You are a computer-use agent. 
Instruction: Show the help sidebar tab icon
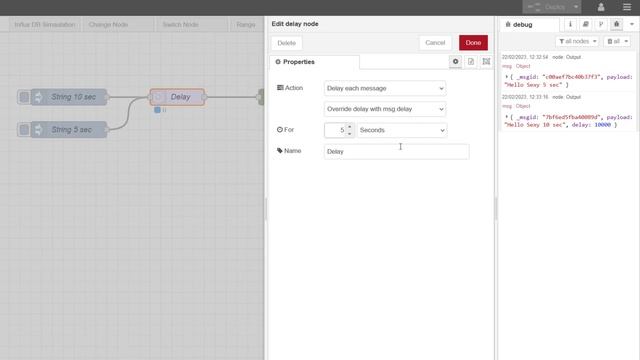click(586, 24)
